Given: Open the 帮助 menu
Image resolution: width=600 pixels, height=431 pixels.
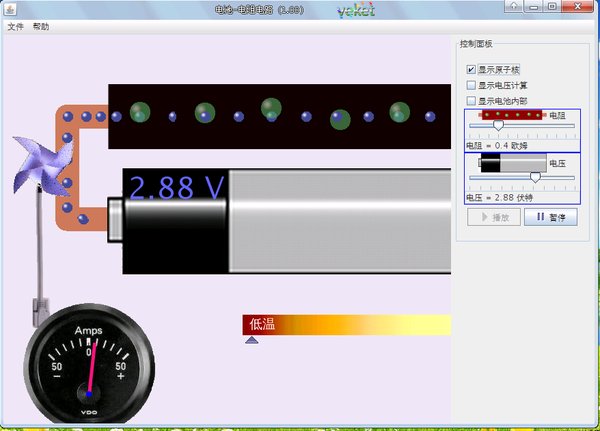Looking at the screenshot, I should [x=40, y=27].
